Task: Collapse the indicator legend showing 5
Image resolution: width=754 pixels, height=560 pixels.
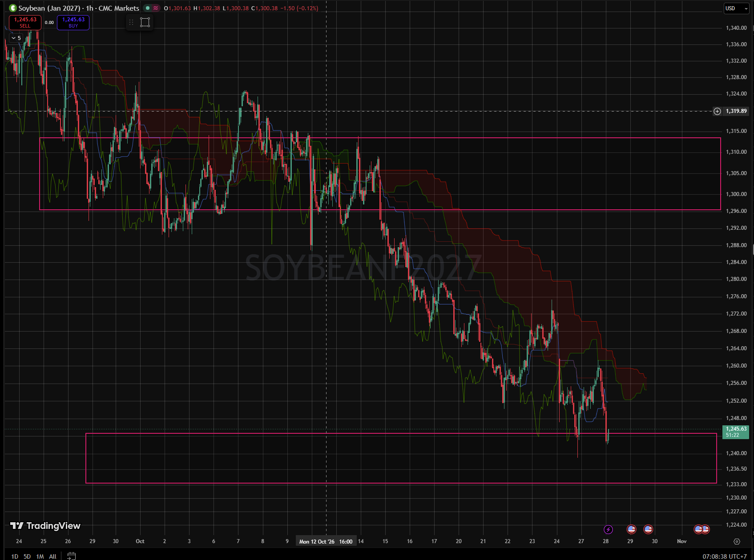Action: [16, 38]
